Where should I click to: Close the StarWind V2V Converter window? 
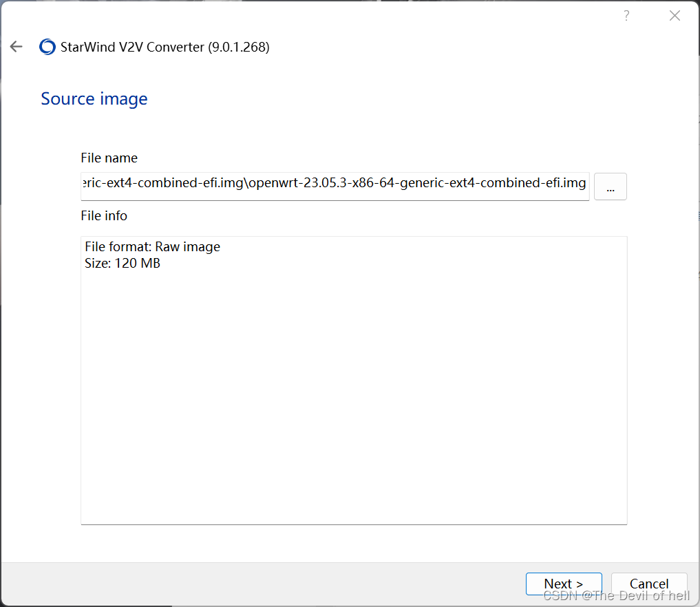click(675, 16)
